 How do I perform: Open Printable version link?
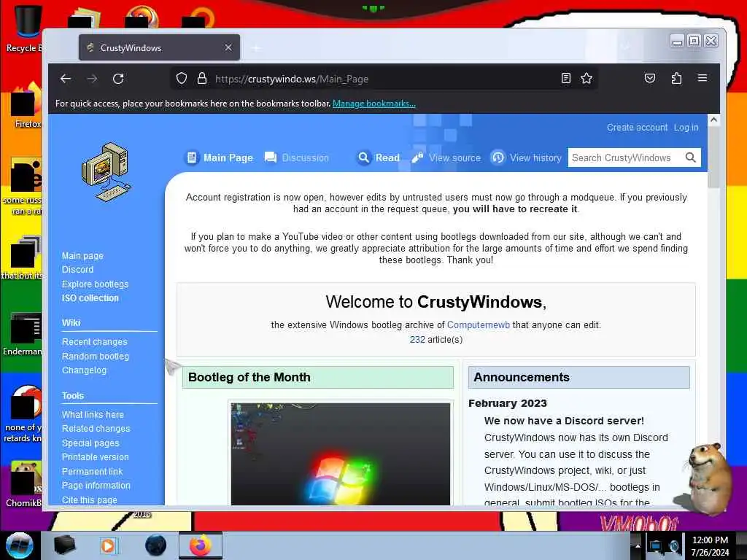point(96,457)
